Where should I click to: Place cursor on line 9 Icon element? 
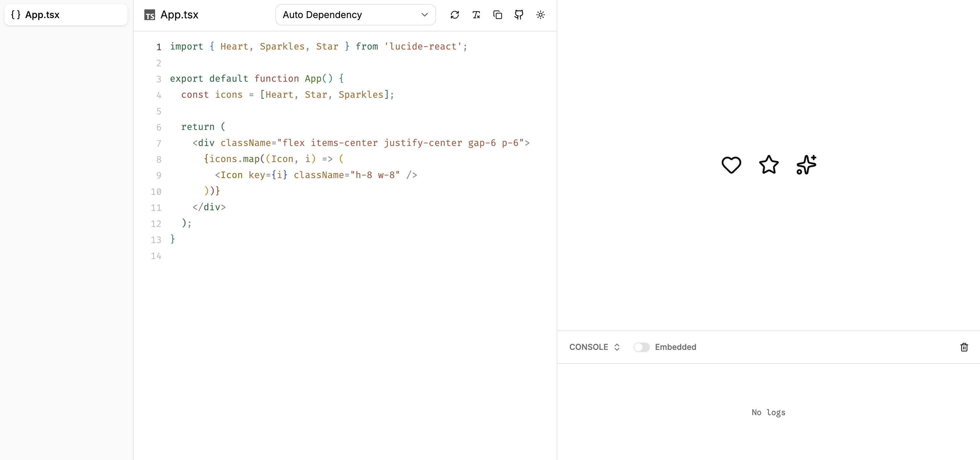click(231, 175)
